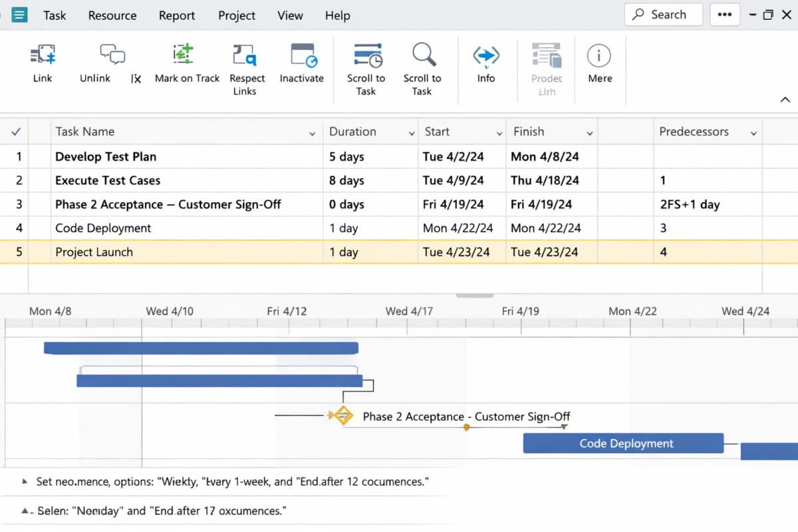The image size is (798, 532).
Task: Click the Respect Links icon
Action: click(x=245, y=55)
